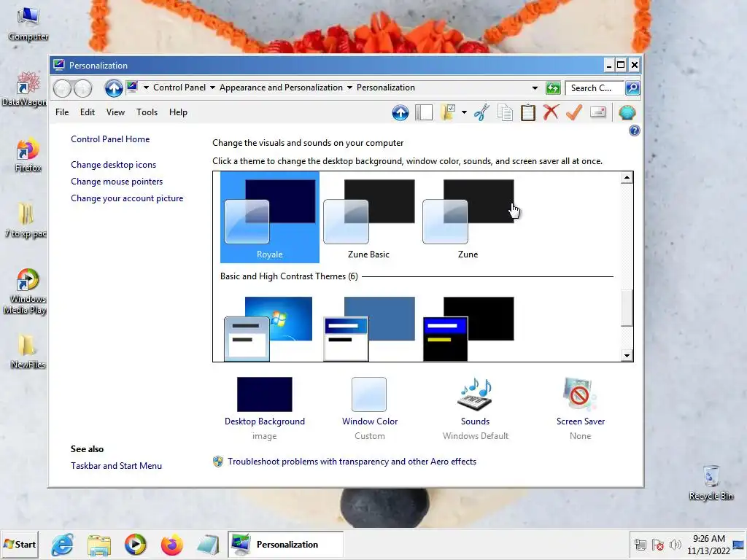
Task: Click the Appearance and Personalization breadcrumb
Action: [x=281, y=87]
